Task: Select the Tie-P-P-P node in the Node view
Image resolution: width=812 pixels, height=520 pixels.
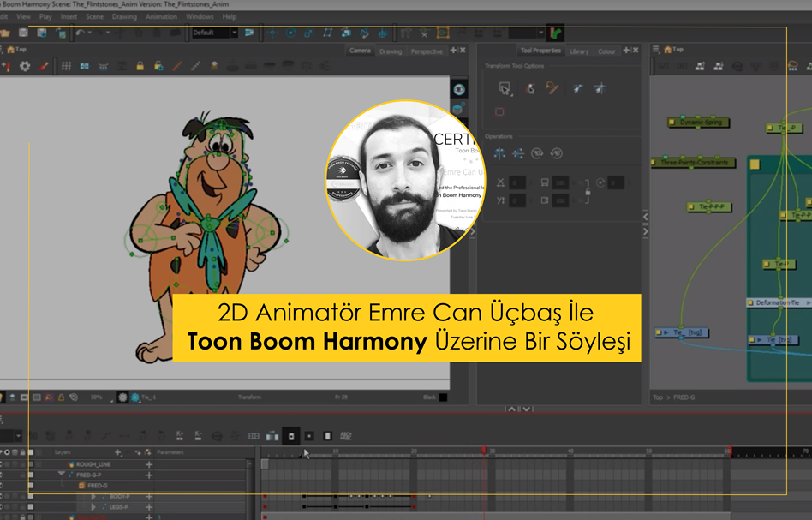Action: coord(709,206)
